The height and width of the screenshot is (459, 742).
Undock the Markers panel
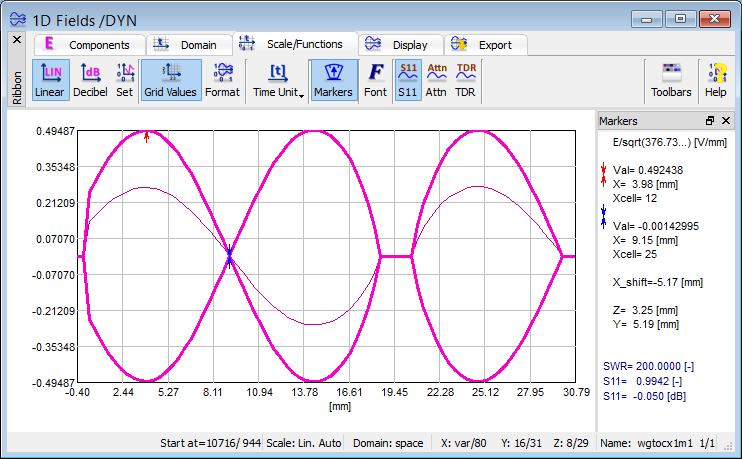pyautogui.click(x=711, y=121)
